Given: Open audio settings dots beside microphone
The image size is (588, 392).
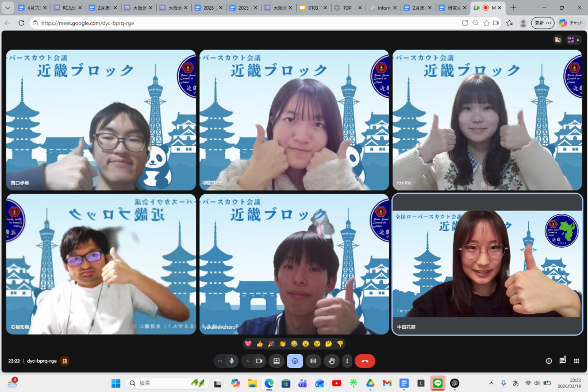Looking at the screenshot, I should coord(220,361).
